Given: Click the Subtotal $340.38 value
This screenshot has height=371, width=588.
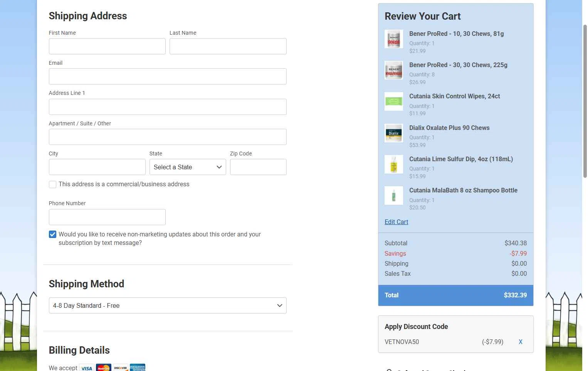Looking at the screenshot, I should tap(516, 243).
